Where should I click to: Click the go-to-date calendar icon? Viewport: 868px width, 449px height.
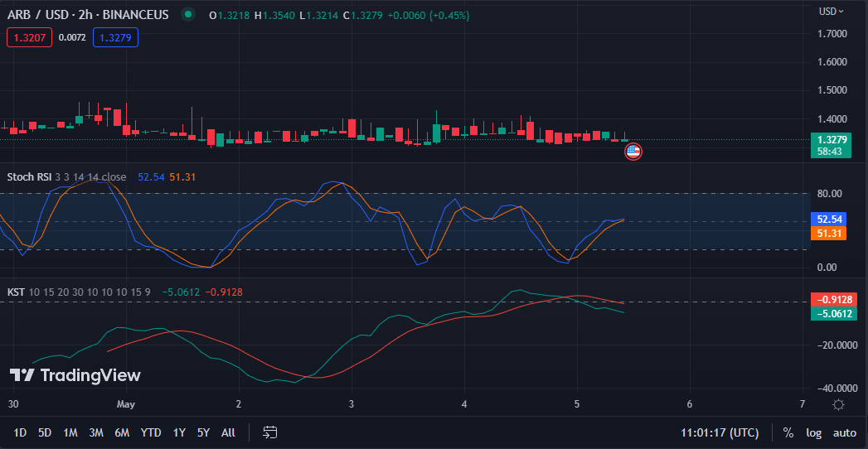click(x=270, y=432)
